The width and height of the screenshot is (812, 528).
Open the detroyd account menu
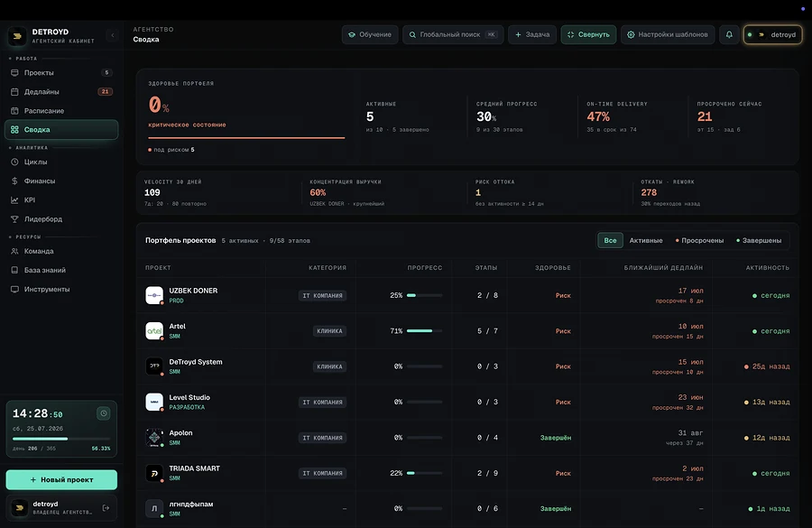772,34
